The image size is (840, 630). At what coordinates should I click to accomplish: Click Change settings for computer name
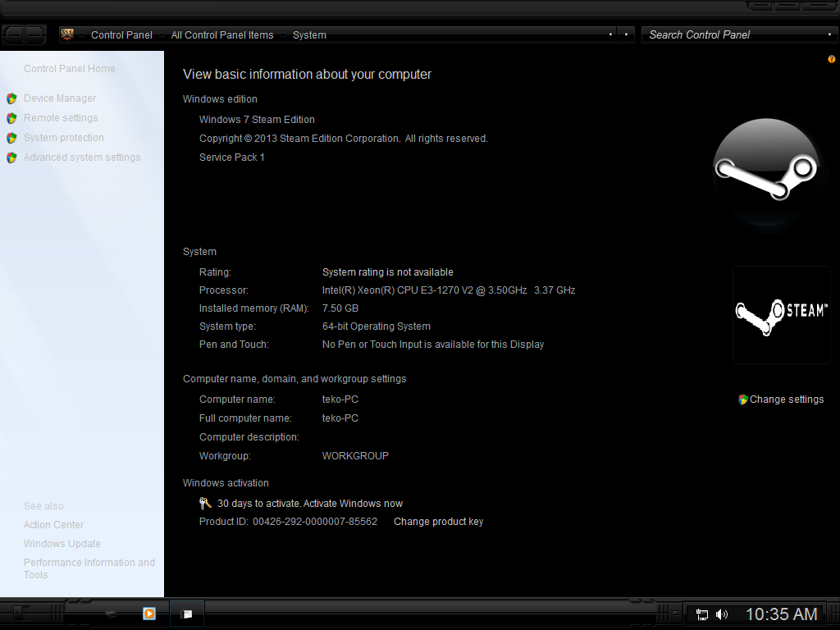pyautogui.click(x=787, y=399)
